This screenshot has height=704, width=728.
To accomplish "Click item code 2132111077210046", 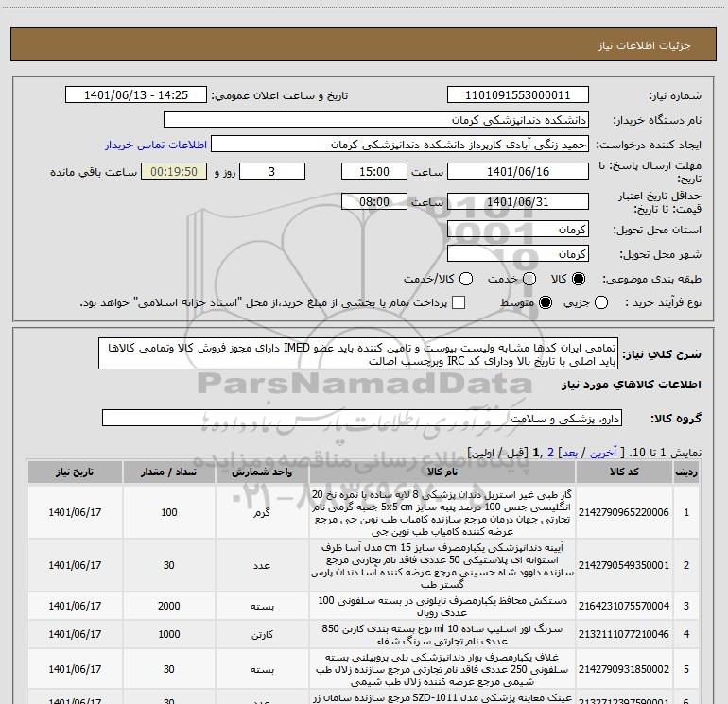I will pyautogui.click(x=624, y=634).
